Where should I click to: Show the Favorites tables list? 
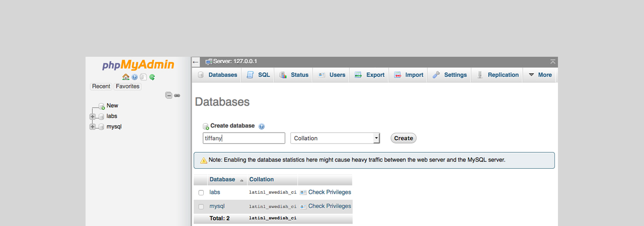128,86
